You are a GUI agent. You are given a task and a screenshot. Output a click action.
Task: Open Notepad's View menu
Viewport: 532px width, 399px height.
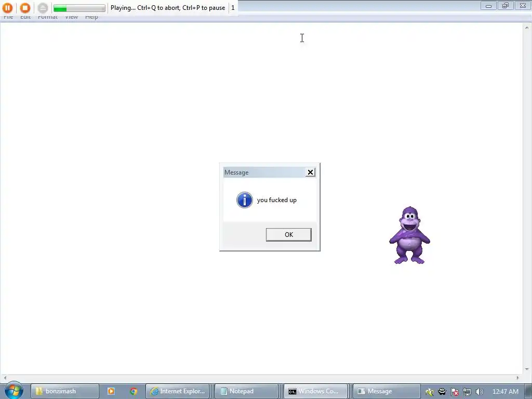71,17
